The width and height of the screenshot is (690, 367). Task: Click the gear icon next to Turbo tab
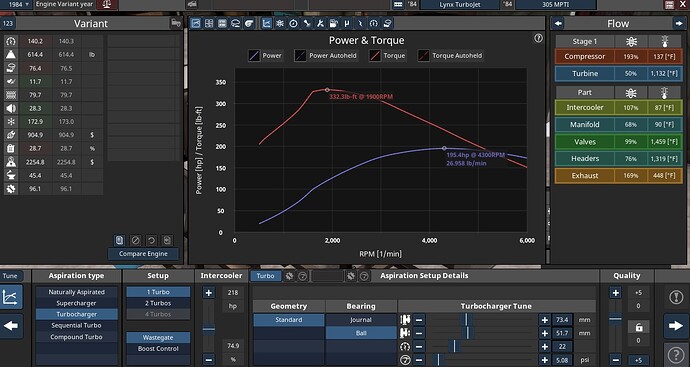tap(289, 276)
